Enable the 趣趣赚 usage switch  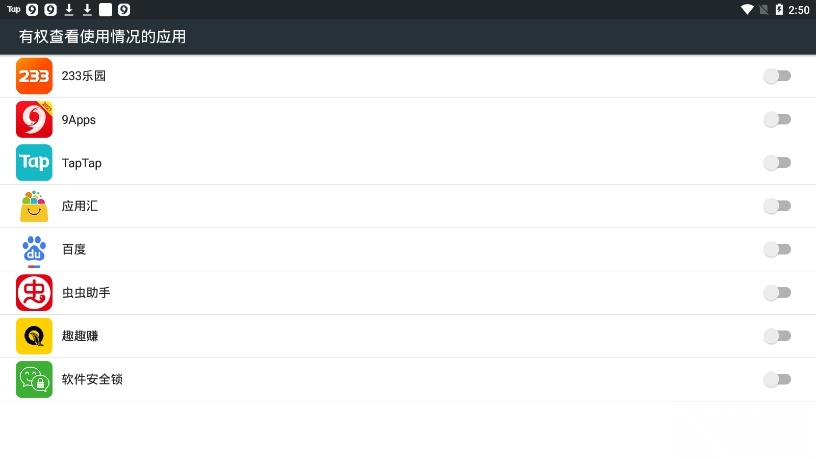pos(777,336)
